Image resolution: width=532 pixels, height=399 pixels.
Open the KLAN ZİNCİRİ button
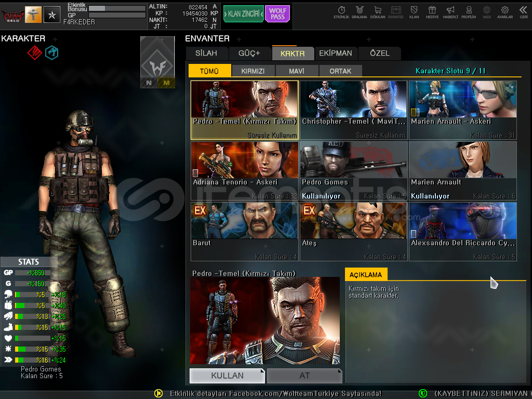pos(244,14)
